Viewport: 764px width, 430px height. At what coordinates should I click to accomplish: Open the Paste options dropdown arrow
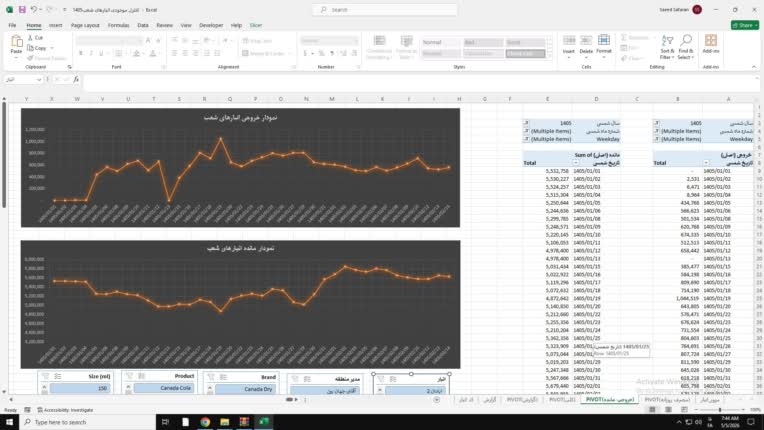(16, 58)
